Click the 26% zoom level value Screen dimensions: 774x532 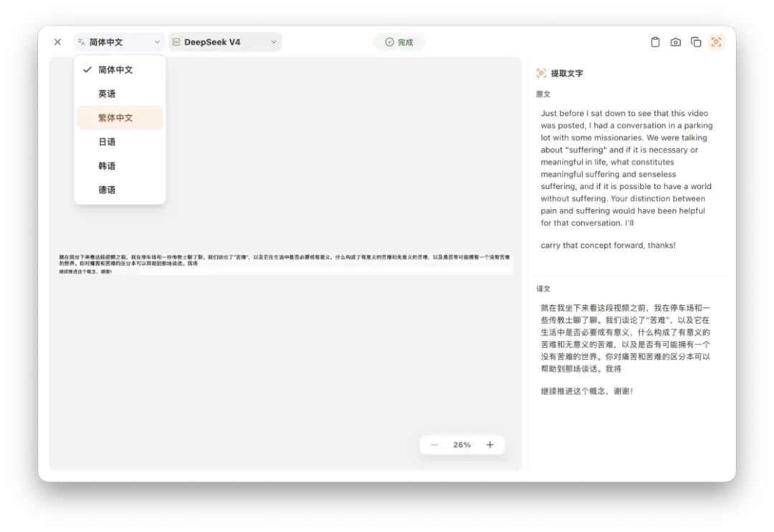click(x=462, y=445)
